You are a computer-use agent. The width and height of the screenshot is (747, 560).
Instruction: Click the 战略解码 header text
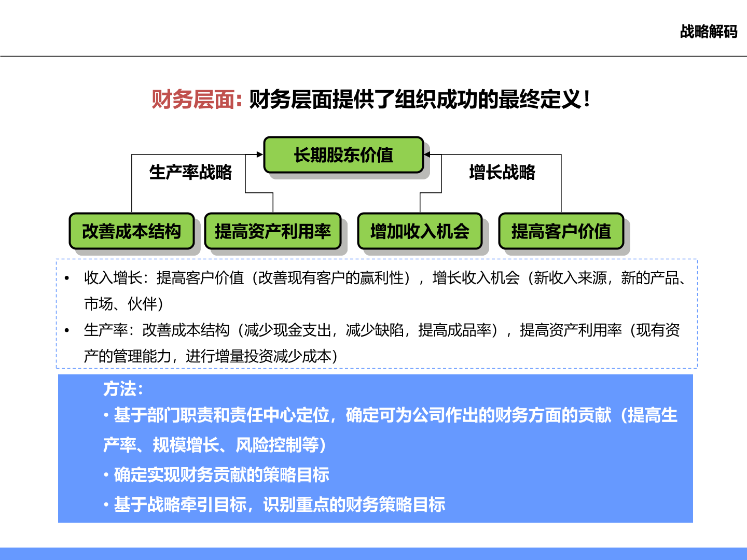(x=709, y=32)
